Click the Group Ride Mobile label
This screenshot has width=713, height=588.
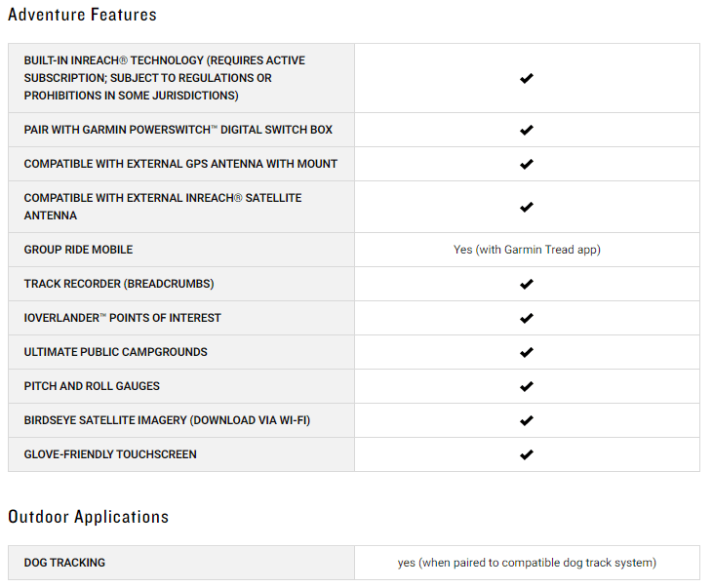[x=78, y=250]
